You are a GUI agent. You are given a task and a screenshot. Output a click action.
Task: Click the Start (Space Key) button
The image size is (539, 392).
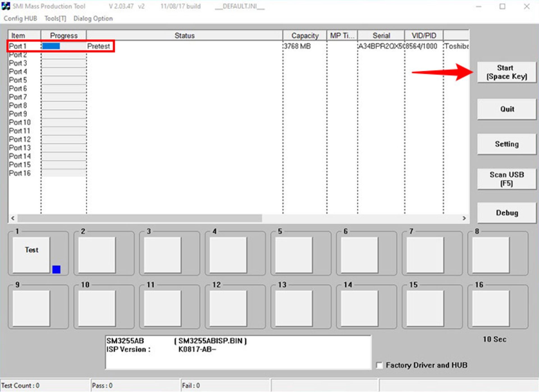coord(506,72)
